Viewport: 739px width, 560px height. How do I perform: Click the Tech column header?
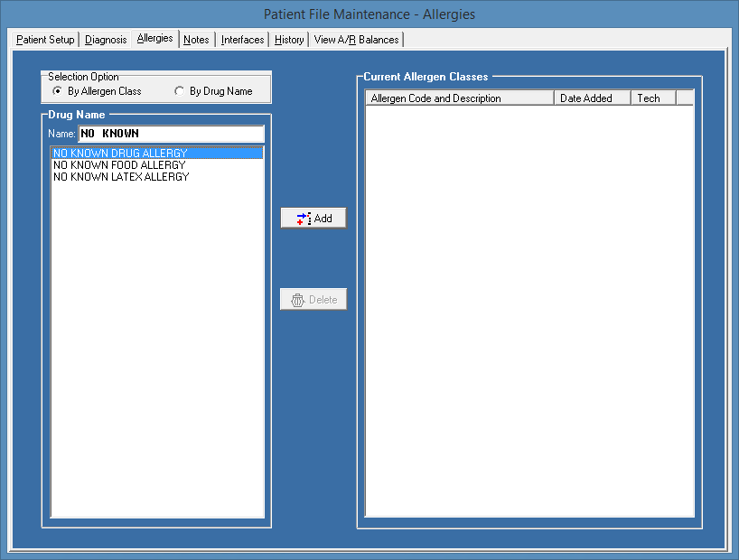651,98
